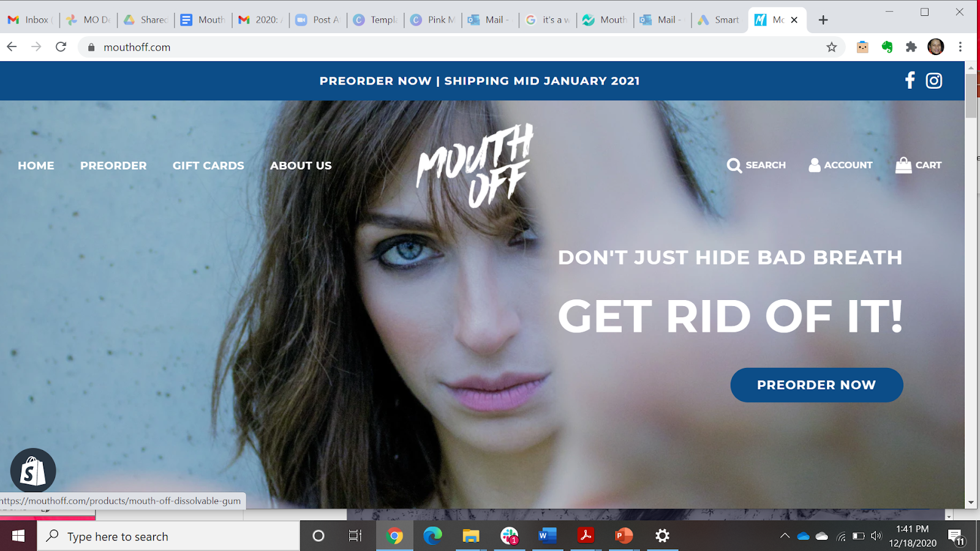
Task: Switch to the Post A Zoom tab
Action: (318, 20)
